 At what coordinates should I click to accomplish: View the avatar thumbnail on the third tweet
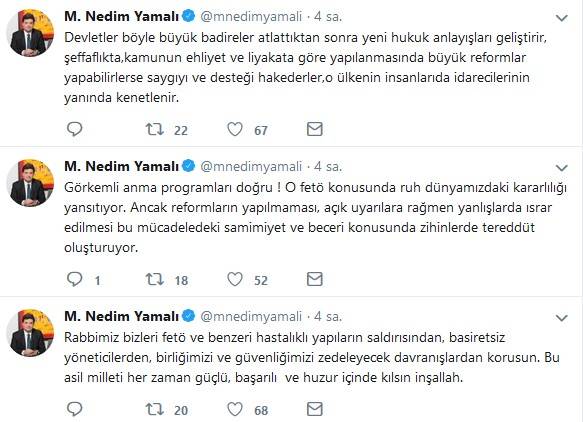pos(30,333)
